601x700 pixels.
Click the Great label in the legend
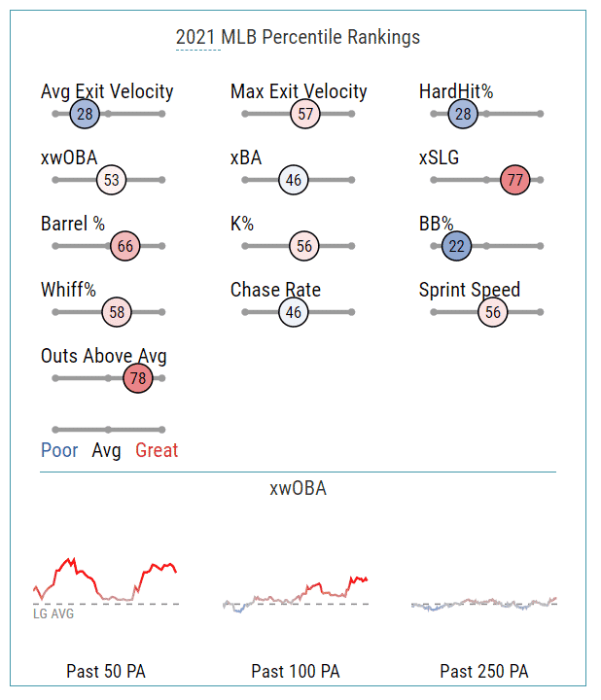coord(157,450)
